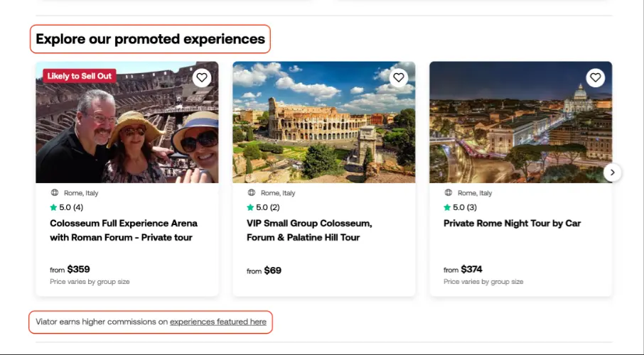Click globe icon on first tour card
Image resolution: width=644 pixels, height=355 pixels.
point(55,192)
